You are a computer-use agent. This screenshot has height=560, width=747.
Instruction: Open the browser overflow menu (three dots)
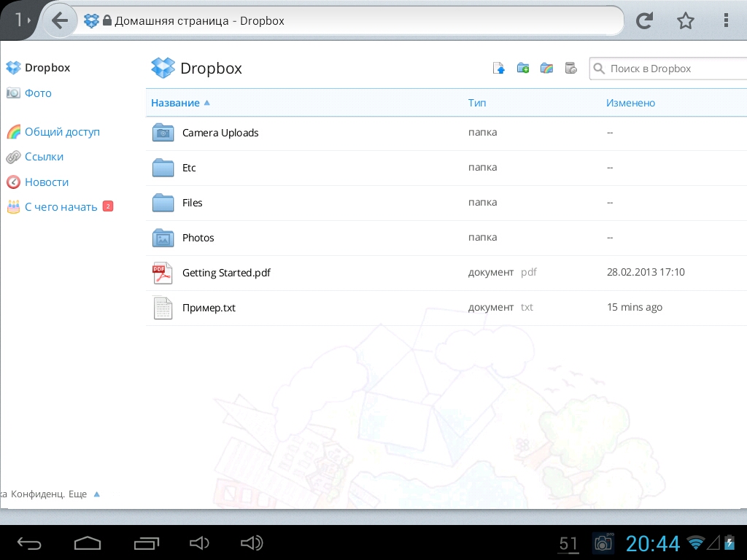(726, 20)
